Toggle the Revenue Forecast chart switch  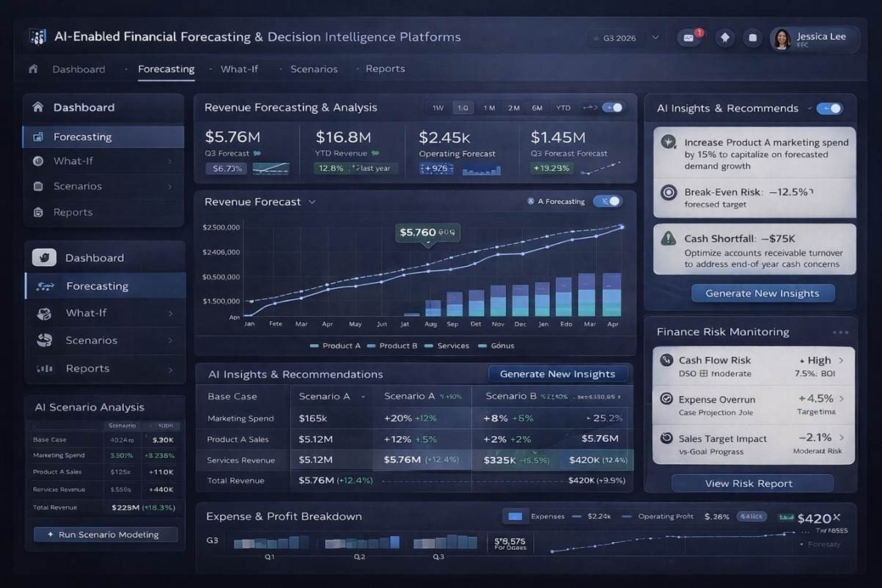607,202
